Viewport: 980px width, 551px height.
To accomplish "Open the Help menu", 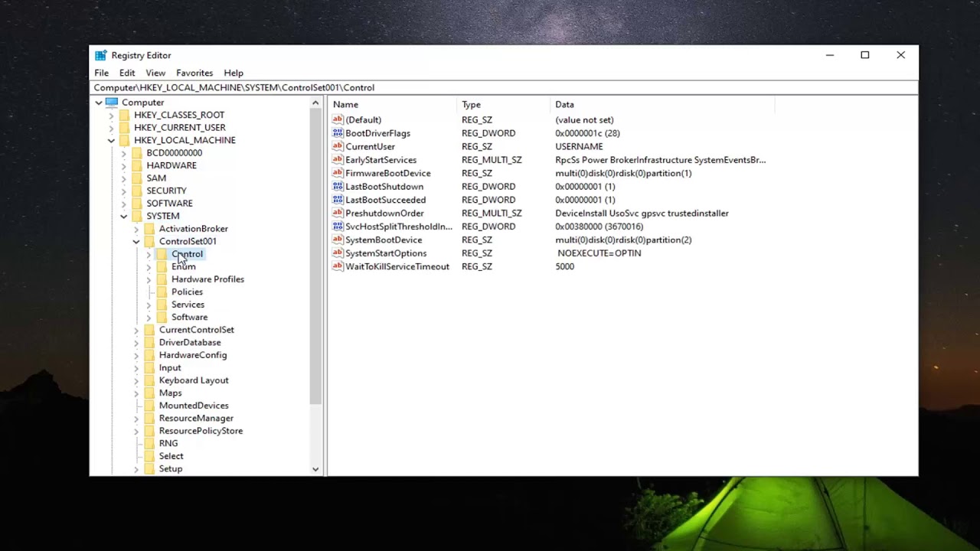I will (234, 73).
